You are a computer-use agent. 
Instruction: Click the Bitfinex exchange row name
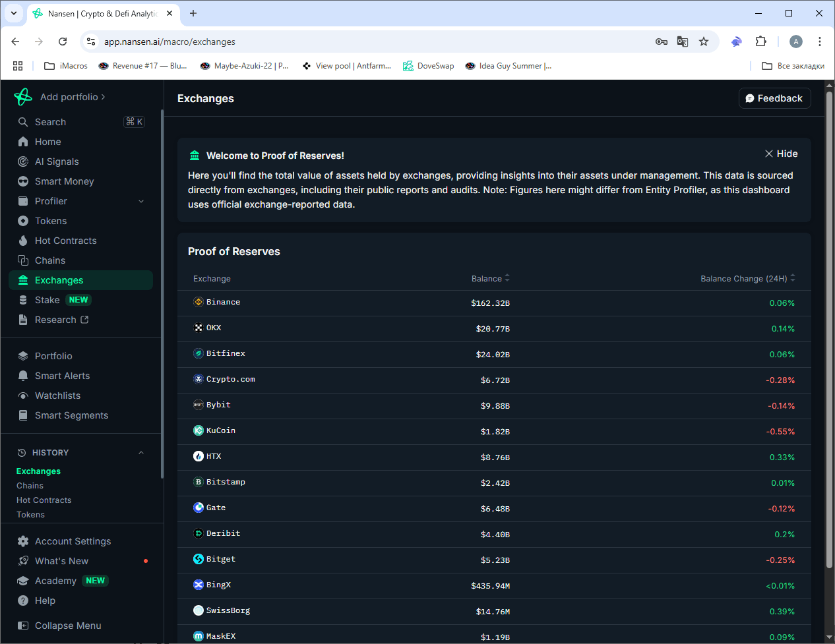(226, 353)
